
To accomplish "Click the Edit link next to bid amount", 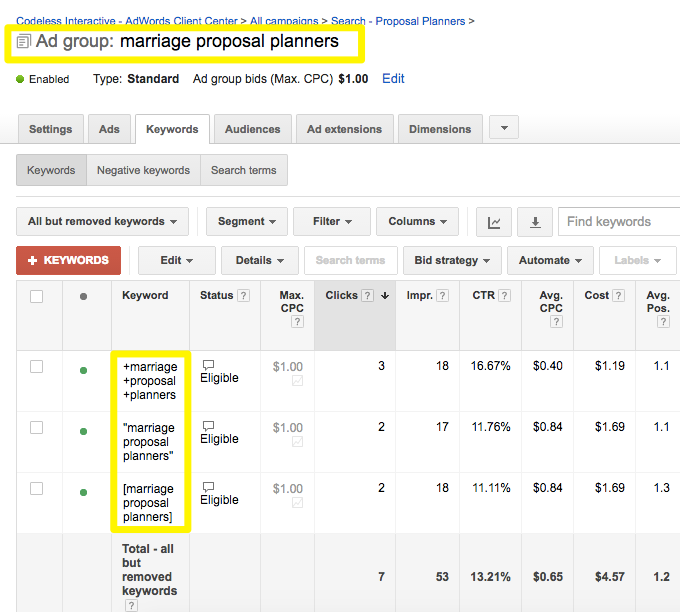I will click(x=393, y=78).
